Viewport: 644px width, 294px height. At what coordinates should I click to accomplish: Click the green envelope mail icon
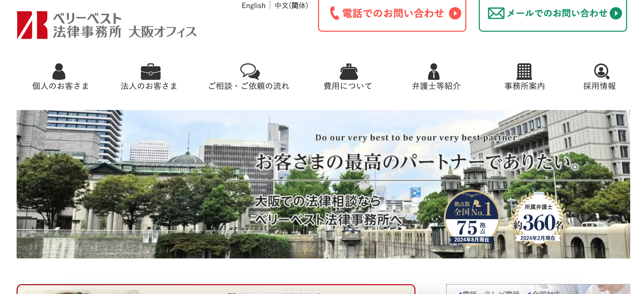pyautogui.click(x=496, y=13)
